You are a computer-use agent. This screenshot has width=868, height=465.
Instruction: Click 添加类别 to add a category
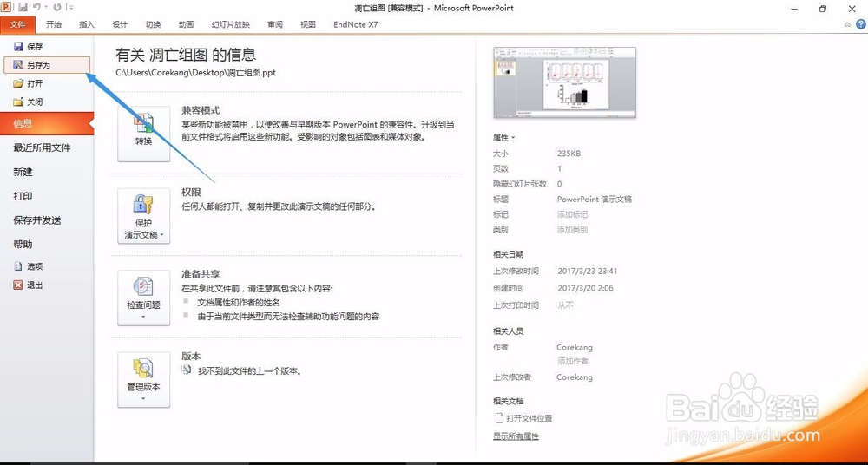tap(572, 230)
